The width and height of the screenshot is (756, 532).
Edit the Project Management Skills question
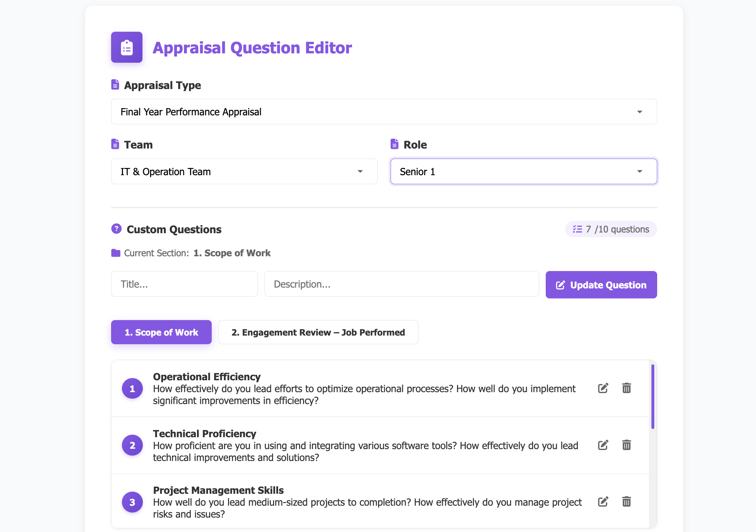(x=603, y=502)
